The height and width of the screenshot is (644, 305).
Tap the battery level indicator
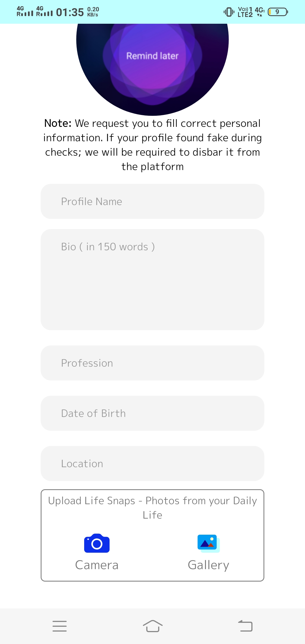[x=278, y=12]
